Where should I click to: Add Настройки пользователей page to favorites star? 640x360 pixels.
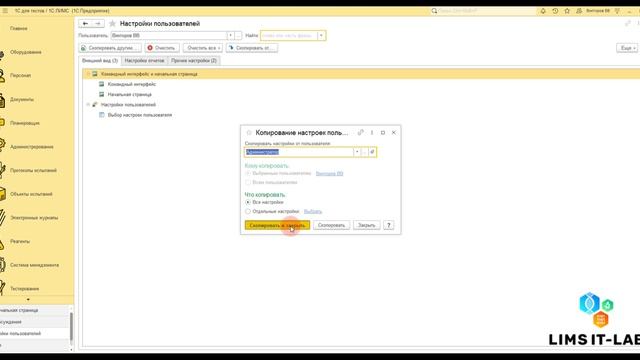[x=112, y=24]
